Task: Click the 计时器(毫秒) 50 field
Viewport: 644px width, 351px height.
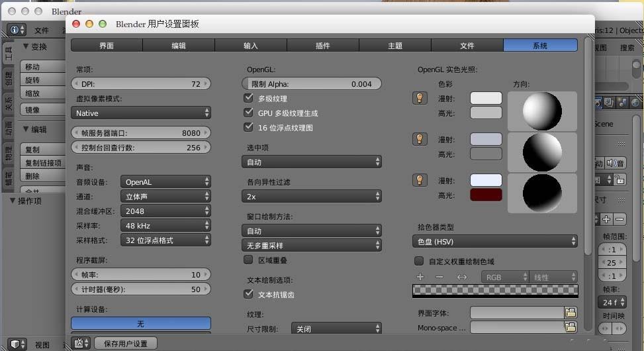Action: click(141, 289)
